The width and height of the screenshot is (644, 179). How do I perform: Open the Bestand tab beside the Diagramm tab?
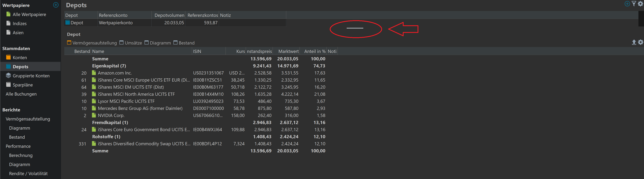click(184, 43)
